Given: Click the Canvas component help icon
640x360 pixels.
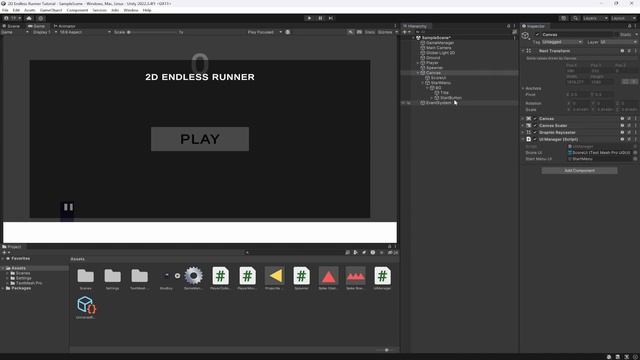Looking at the screenshot, I should (622, 118).
